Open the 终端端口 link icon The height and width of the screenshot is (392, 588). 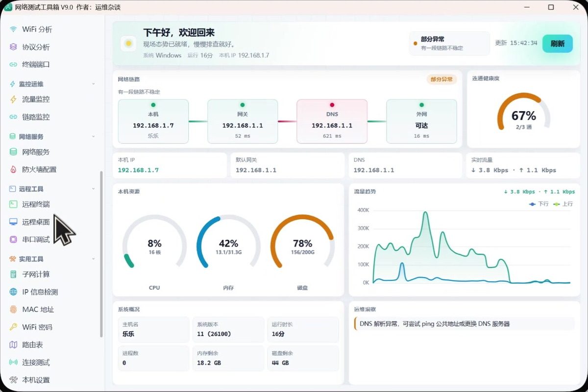(13, 65)
